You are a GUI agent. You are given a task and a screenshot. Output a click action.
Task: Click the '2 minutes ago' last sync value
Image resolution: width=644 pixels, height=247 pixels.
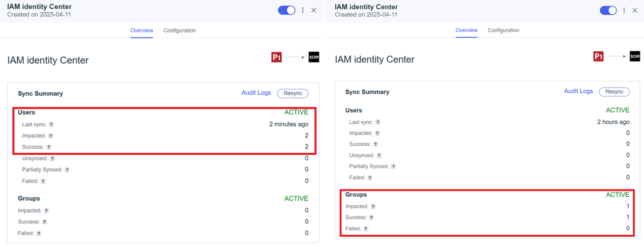click(288, 124)
